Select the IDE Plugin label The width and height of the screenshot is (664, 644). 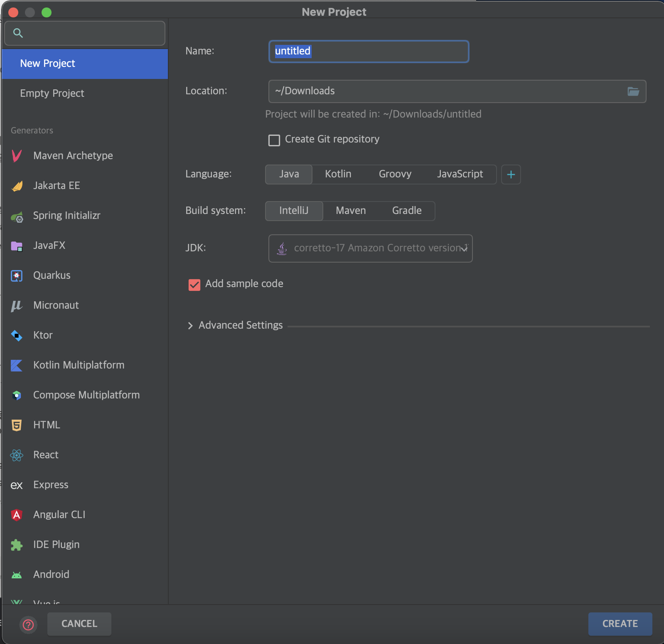[56, 545]
